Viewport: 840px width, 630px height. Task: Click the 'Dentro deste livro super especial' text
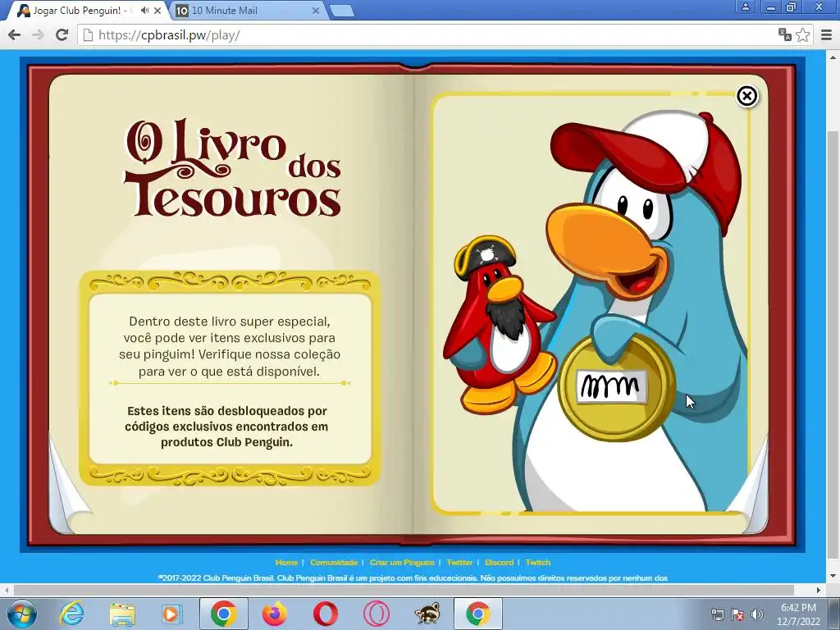(230, 346)
